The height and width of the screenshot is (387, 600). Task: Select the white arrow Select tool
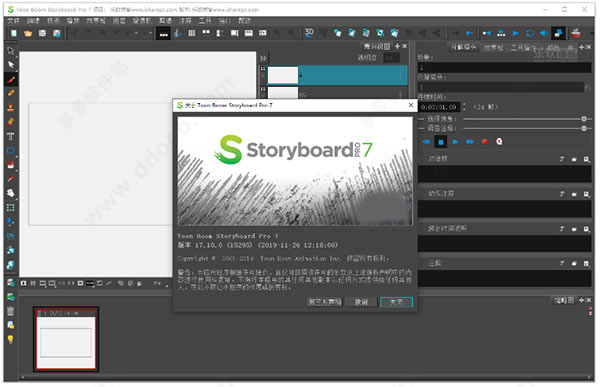pos(11,65)
